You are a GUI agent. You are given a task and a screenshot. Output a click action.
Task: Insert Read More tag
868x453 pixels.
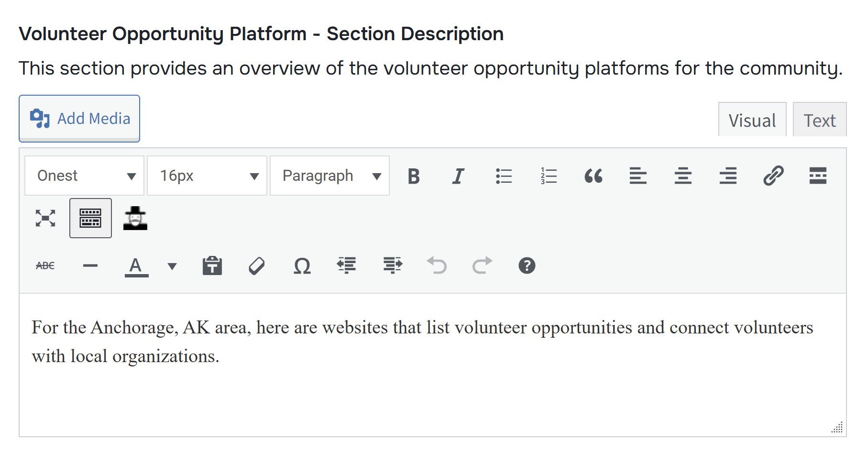tap(818, 176)
